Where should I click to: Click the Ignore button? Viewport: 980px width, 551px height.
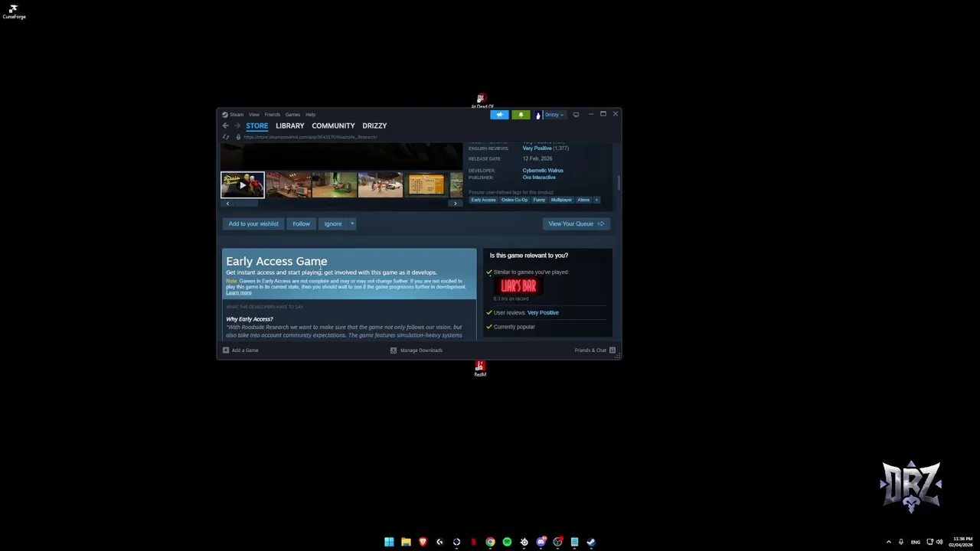click(x=333, y=223)
